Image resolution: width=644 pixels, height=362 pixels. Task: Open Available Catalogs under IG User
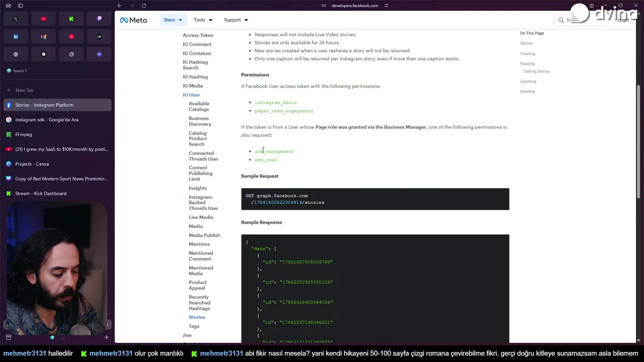click(x=199, y=107)
